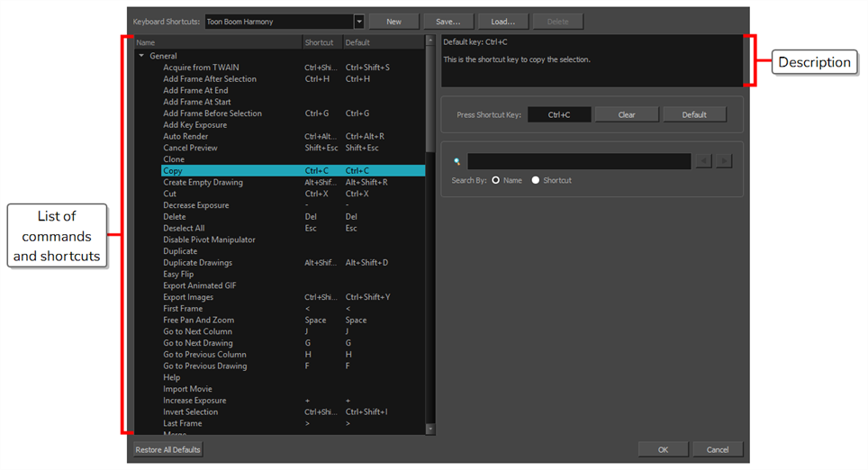Click the Shortcut column header

[321, 42]
